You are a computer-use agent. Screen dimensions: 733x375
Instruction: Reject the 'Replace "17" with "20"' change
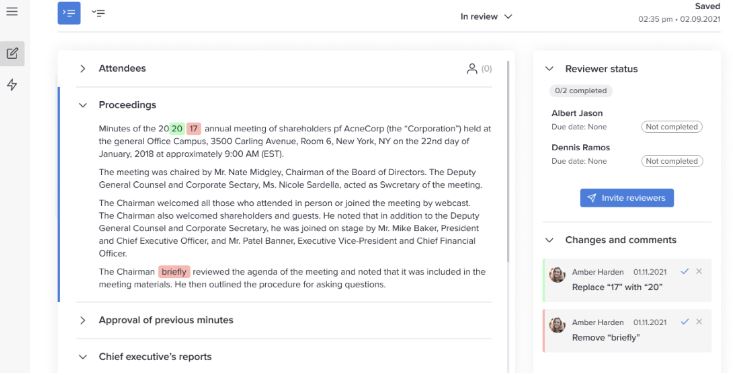coord(699,271)
